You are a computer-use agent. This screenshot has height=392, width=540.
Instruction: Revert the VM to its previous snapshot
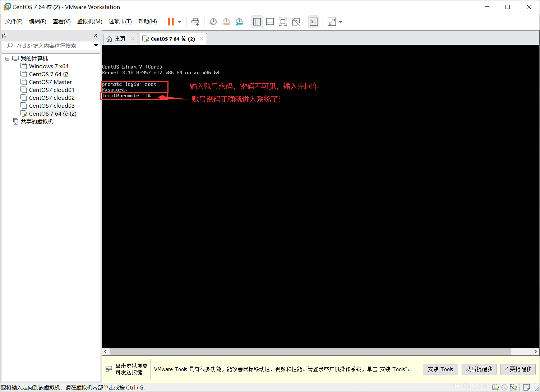[x=226, y=22]
